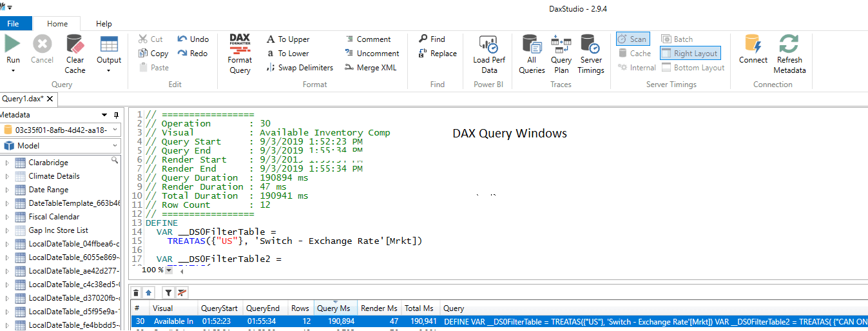Viewport: 868px width, 331px height.
Task: Sort by the QueryStart column header
Action: (x=219, y=308)
